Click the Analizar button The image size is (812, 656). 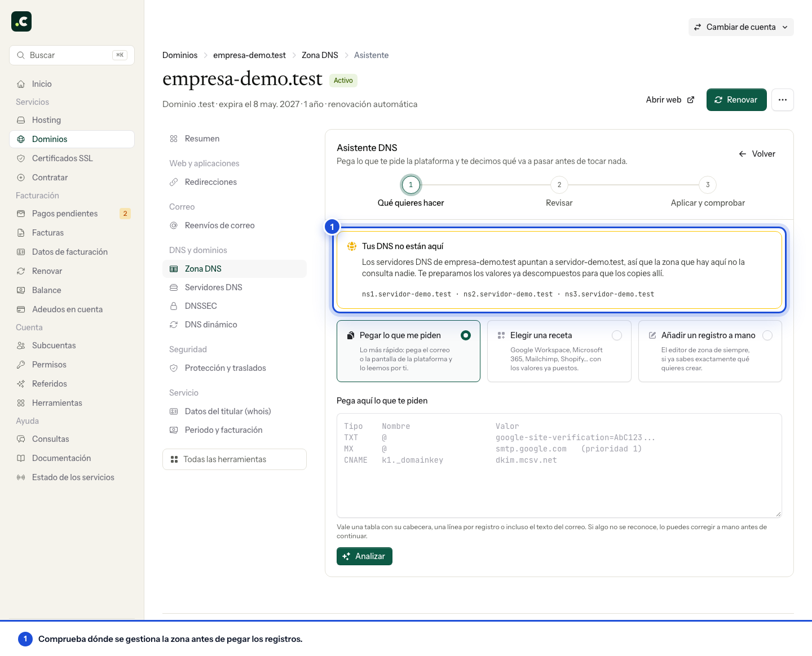[364, 556]
